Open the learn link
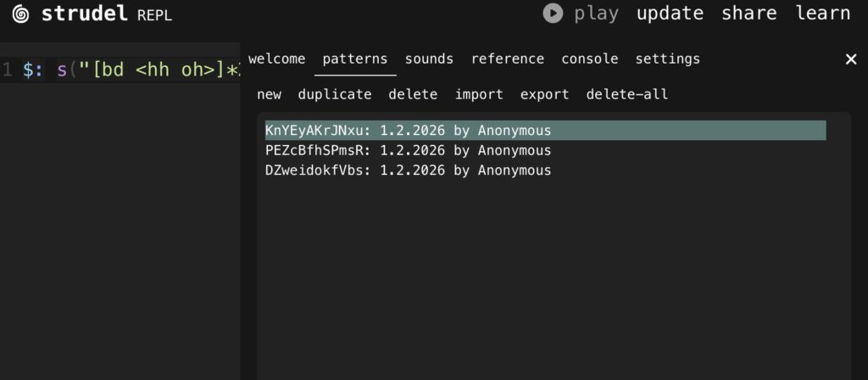 tap(822, 14)
